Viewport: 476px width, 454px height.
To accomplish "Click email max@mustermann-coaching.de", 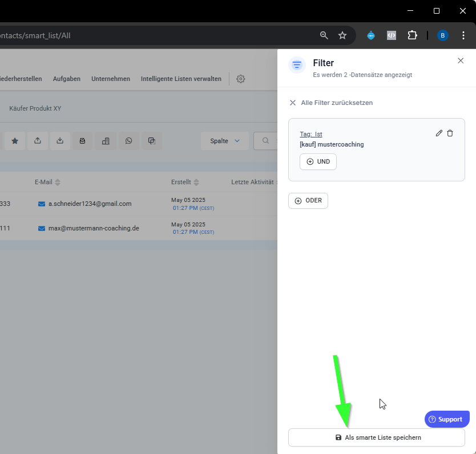I will tap(94, 228).
